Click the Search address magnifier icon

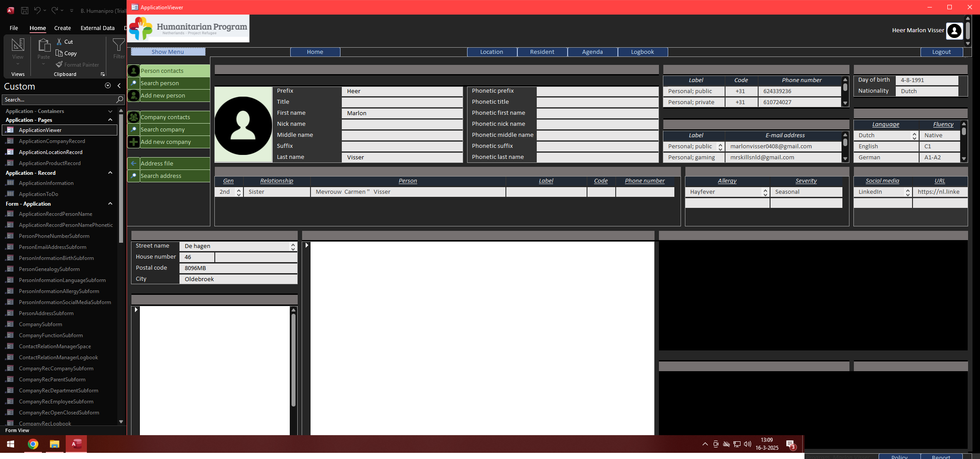[x=134, y=176]
